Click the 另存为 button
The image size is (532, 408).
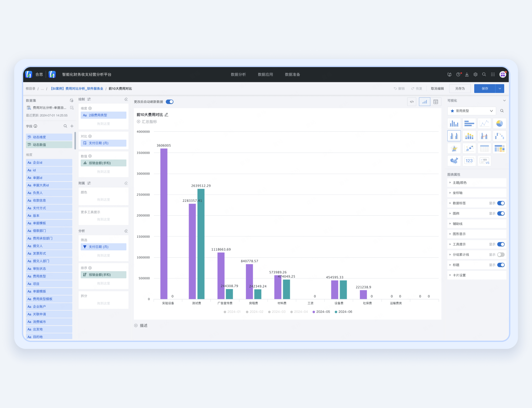coord(460,89)
